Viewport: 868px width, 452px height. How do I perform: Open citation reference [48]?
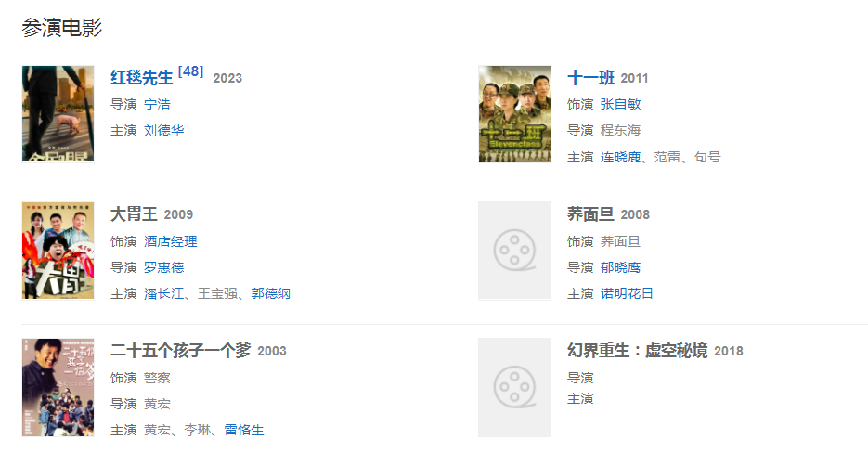click(x=190, y=71)
